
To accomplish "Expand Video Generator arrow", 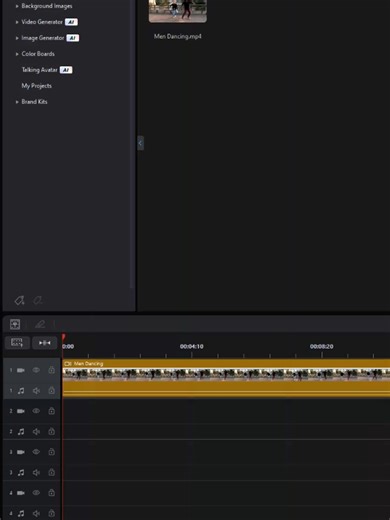I will coord(17,22).
